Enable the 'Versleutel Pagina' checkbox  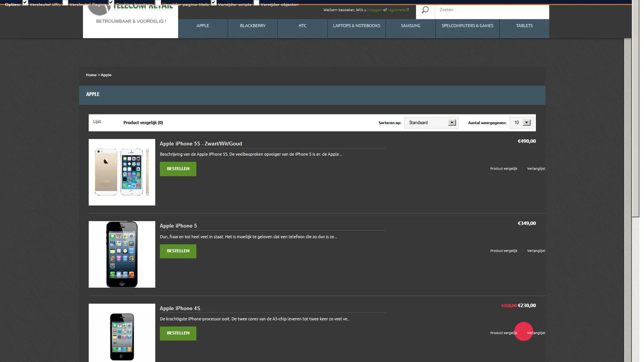pyautogui.click(x=65, y=3)
